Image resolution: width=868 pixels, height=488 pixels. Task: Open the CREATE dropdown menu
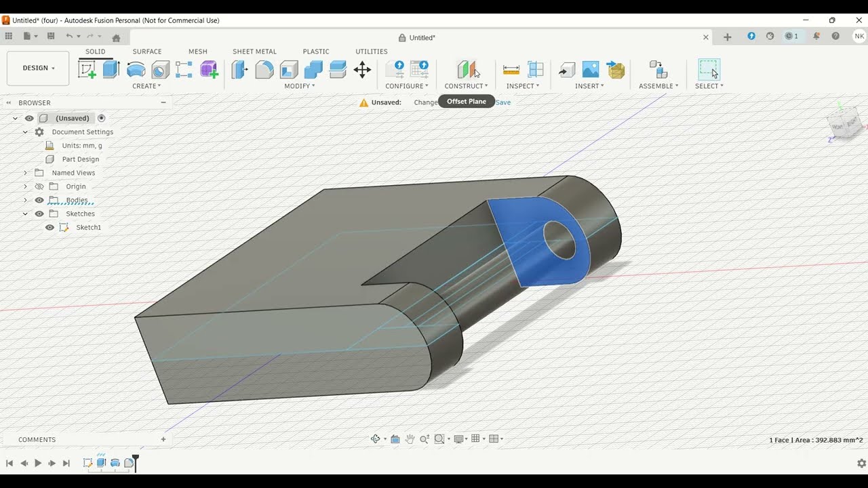[x=146, y=86]
